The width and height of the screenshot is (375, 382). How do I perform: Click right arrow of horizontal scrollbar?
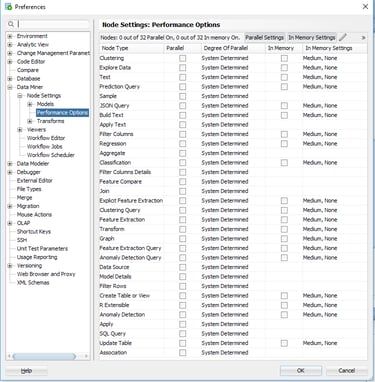tap(86, 356)
